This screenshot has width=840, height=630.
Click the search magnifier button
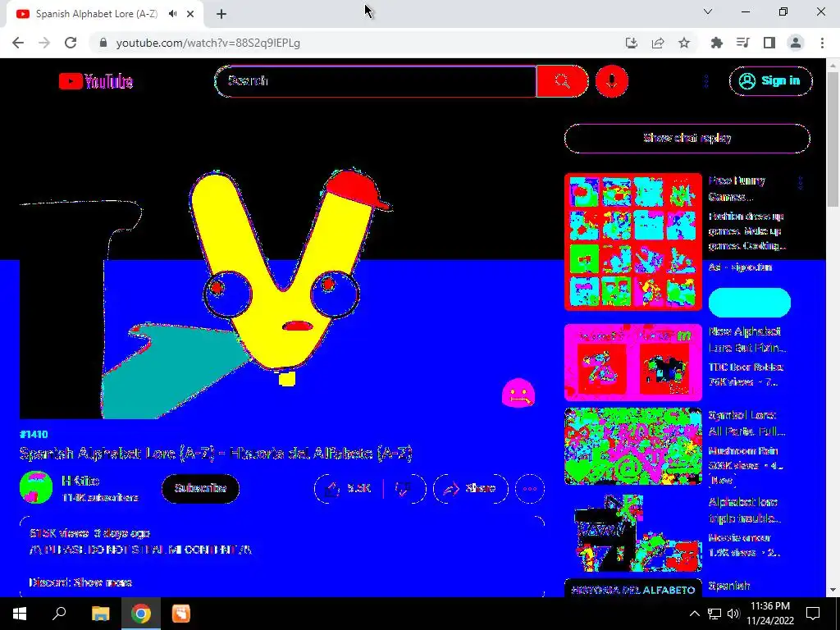[x=562, y=81]
